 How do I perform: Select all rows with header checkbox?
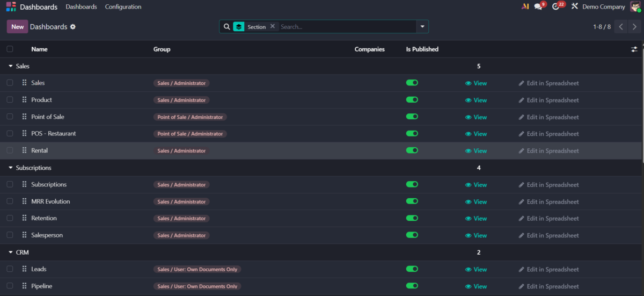pyautogui.click(x=10, y=49)
